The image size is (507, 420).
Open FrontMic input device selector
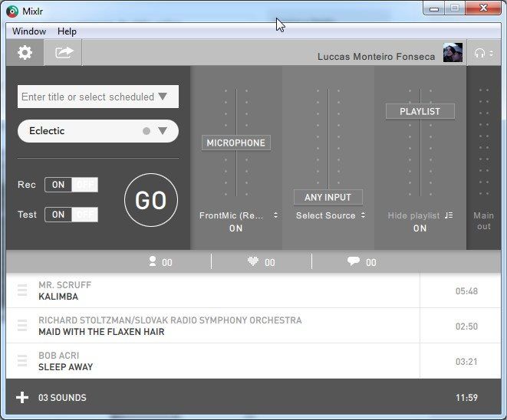coord(239,215)
